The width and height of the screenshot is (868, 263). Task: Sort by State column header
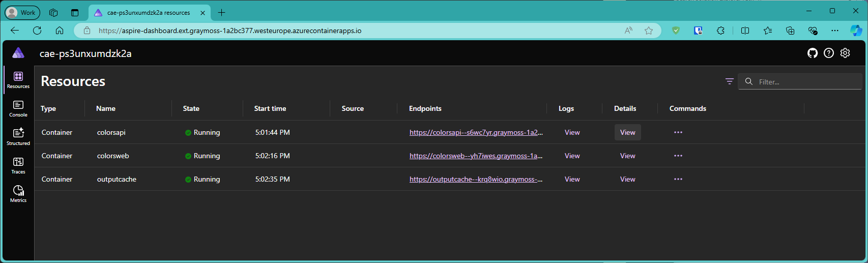[191, 108]
